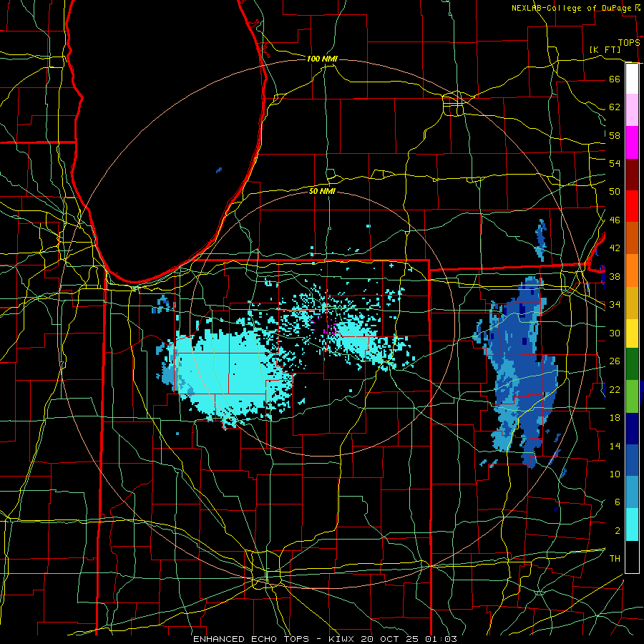Click the 26 value on the legend
This screenshot has width=644, height=644.
tap(615, 361)
